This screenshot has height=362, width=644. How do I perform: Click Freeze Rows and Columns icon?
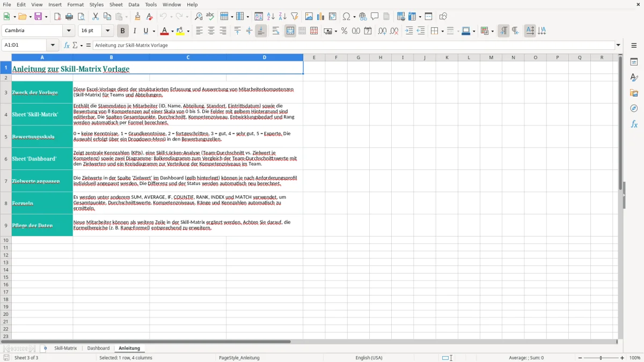coord(412,17)
